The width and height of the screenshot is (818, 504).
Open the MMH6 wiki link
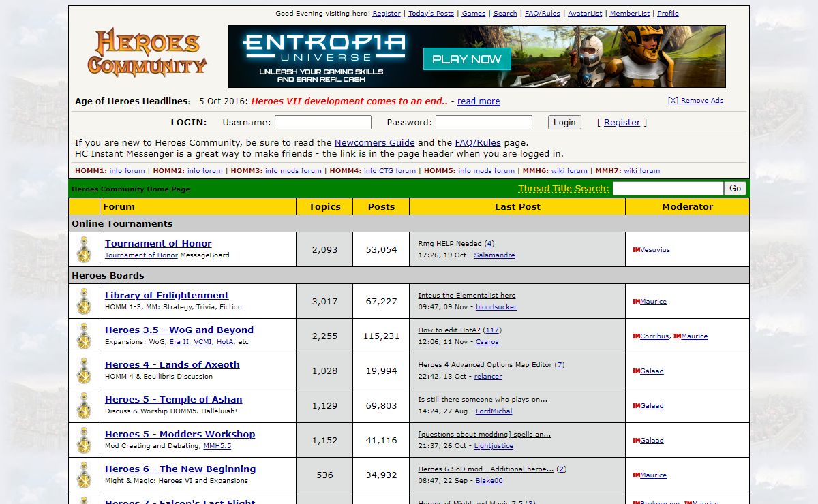(558, 171)
